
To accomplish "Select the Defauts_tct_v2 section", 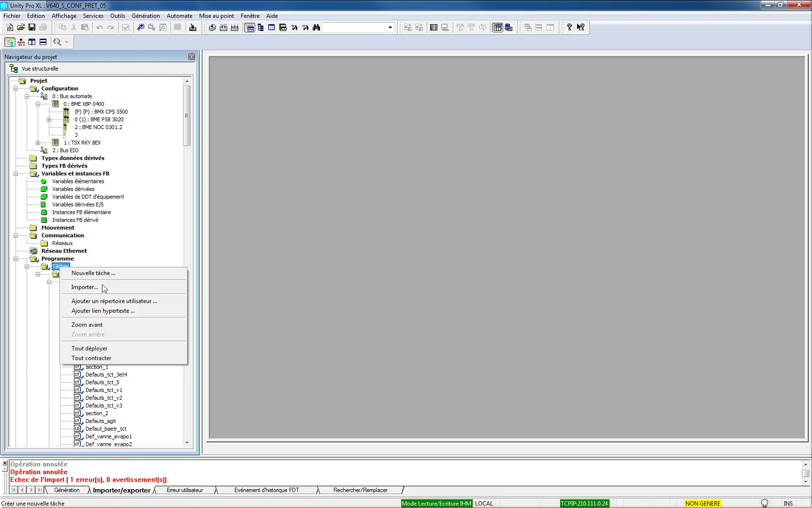I will pos(103,398).
